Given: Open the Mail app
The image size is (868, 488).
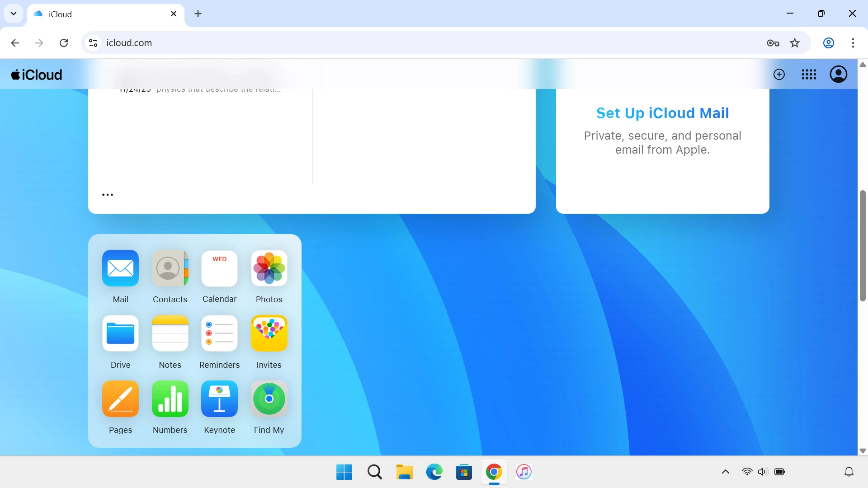Looking at the screenshot, I should click(120, 268).
